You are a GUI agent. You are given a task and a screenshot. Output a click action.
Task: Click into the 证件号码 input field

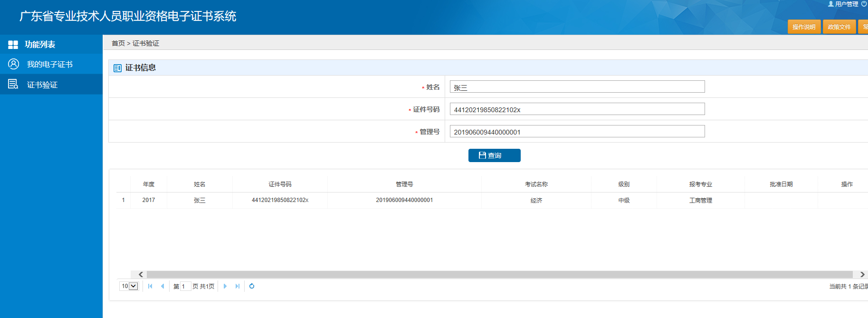[577, 109]
